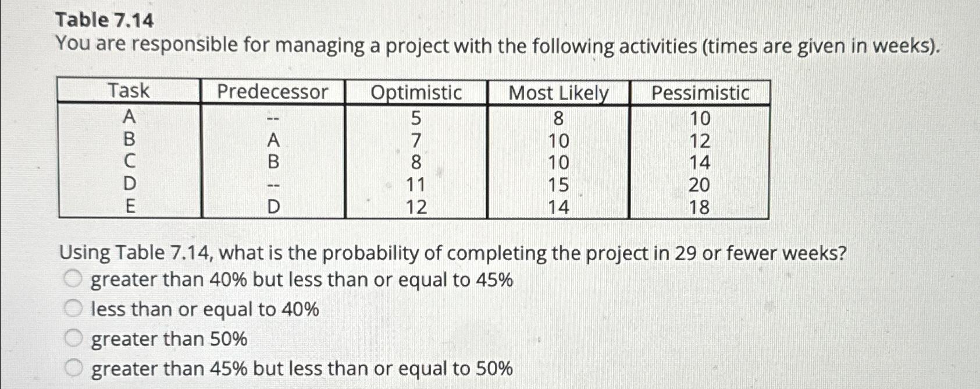Screen dimensions: 980x389
Task: Click the optimistic value 12 for Task E
Action: [416, 207]
